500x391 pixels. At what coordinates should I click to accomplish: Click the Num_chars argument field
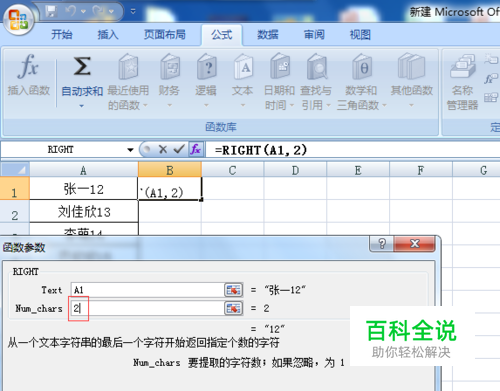(147, 308)
